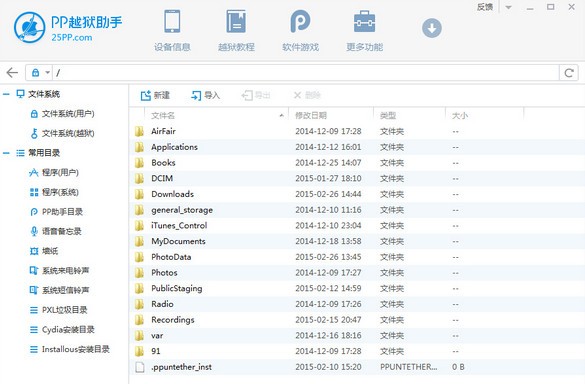Click the MyDocuments folder icon
The height and width of the screenshot is (384, 585).
[140, 241]
